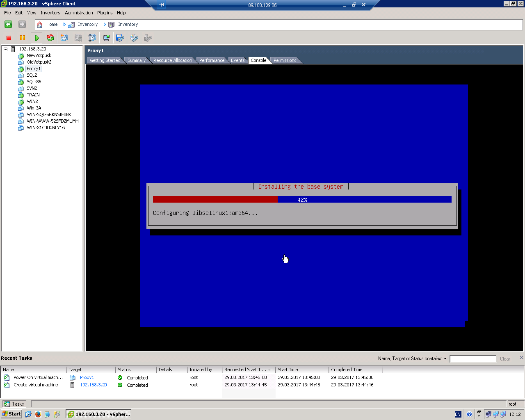Open the View menu
Image resolution: width=525 pixels, height=420 pixels.
[32, 13]
